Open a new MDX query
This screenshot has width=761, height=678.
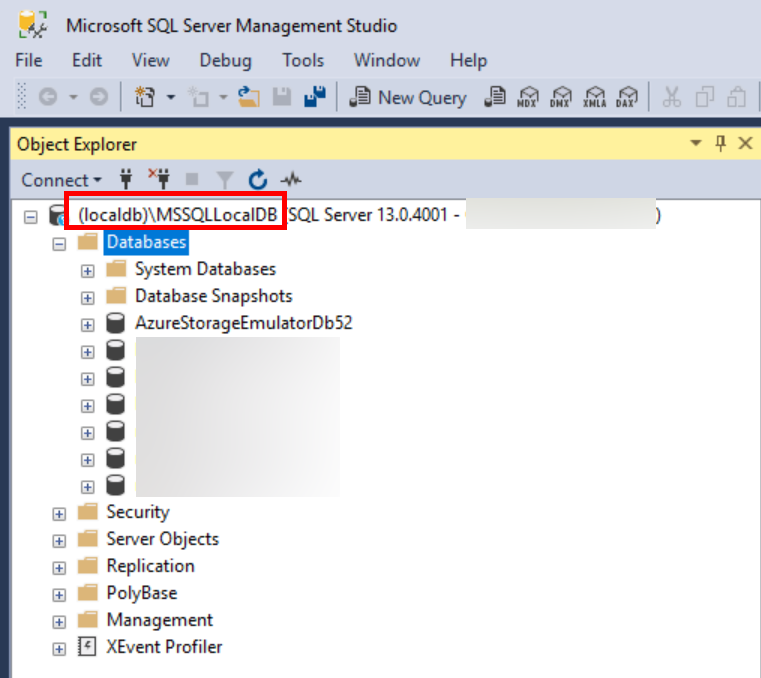pos(528,97)
